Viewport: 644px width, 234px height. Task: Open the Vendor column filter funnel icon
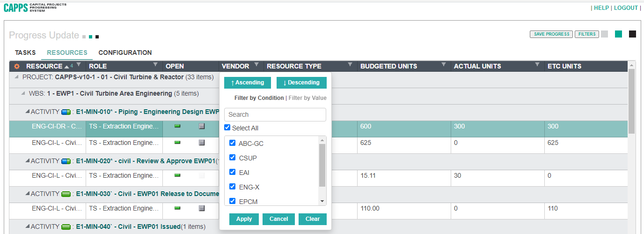click(x=256, y=65)
